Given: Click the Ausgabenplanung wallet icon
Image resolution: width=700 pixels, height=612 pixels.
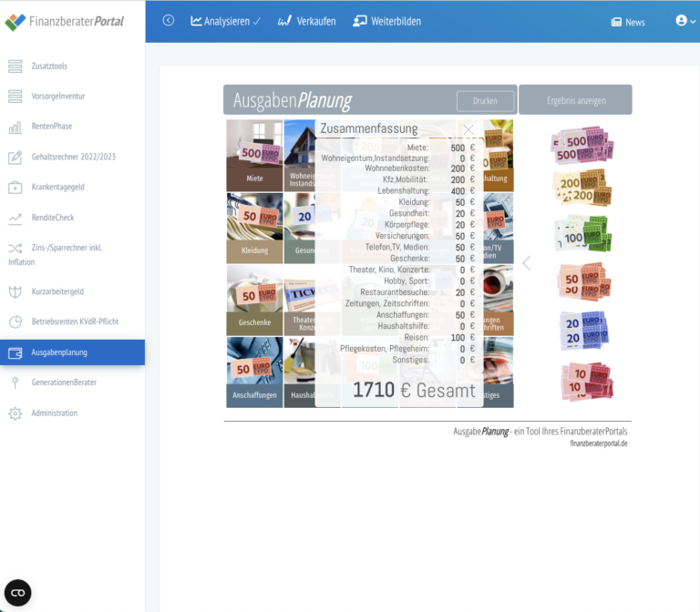Looking at the screenshot, I should (15, 352).
